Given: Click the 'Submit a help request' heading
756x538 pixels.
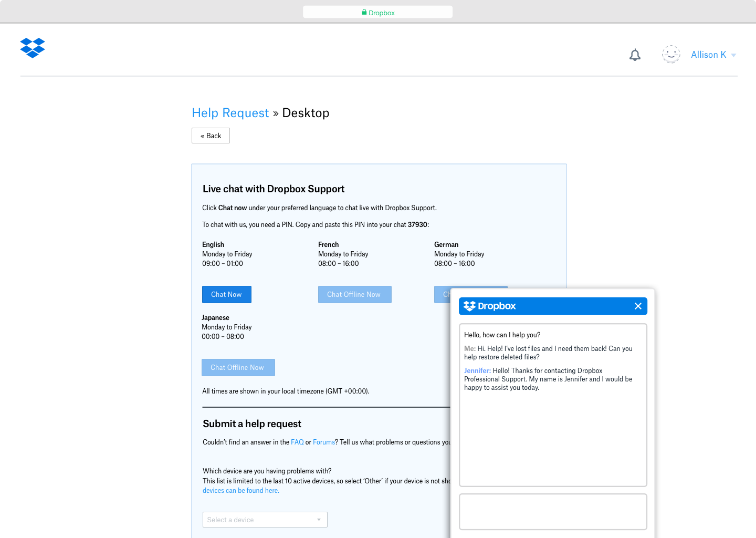Looking at the screenshot, I should pyautogui.click(x=252, y=424).
